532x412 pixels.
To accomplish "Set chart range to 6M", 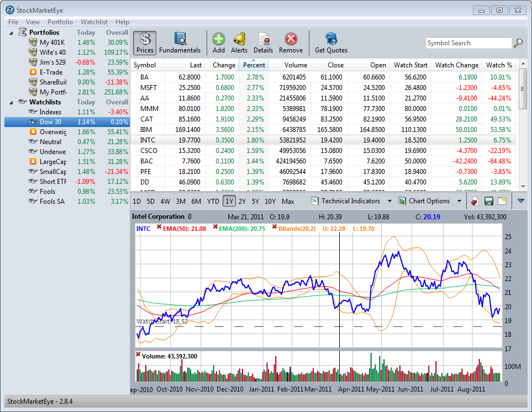I will 196,202.
